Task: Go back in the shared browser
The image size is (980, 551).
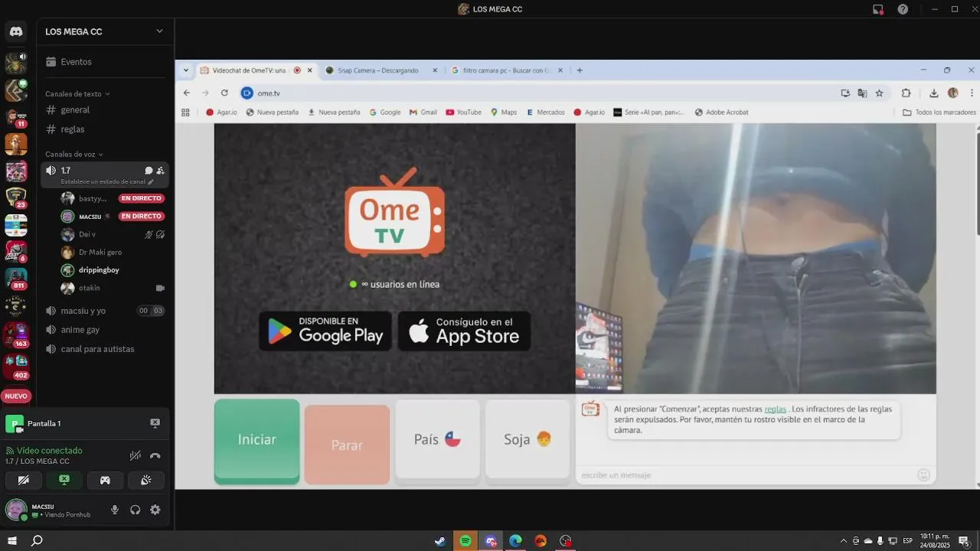Action: pyautogui.click(x=187, y=93)
